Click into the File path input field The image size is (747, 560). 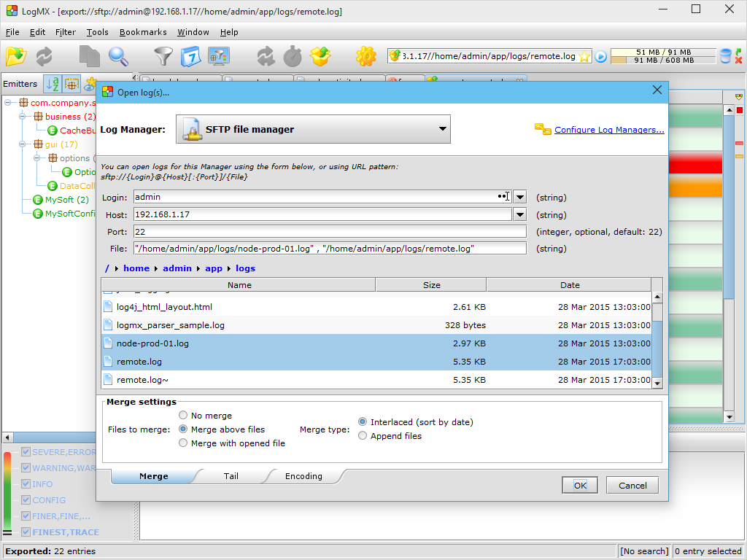pos(330,249)
